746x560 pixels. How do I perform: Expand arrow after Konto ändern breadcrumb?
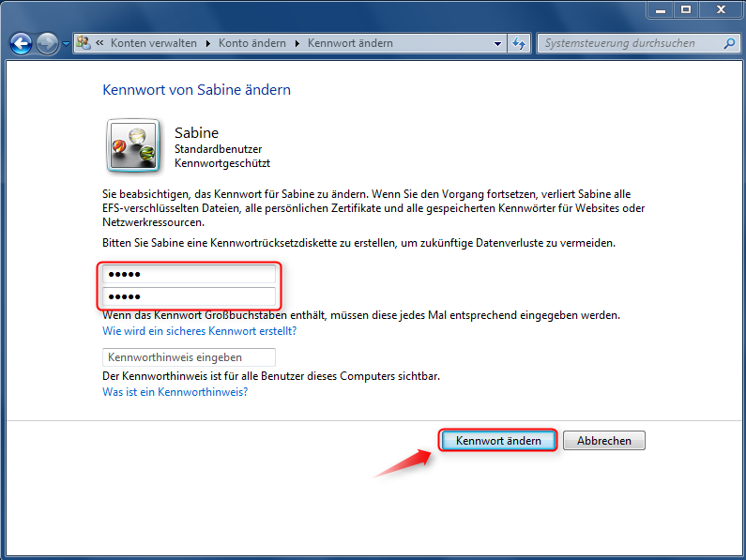click(x=297, y=44)
